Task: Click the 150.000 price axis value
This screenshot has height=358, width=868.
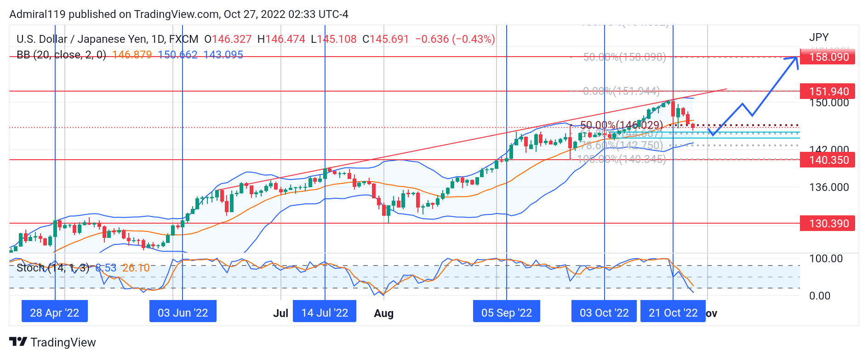Action: pyautogui.click(x=829, y=103)
